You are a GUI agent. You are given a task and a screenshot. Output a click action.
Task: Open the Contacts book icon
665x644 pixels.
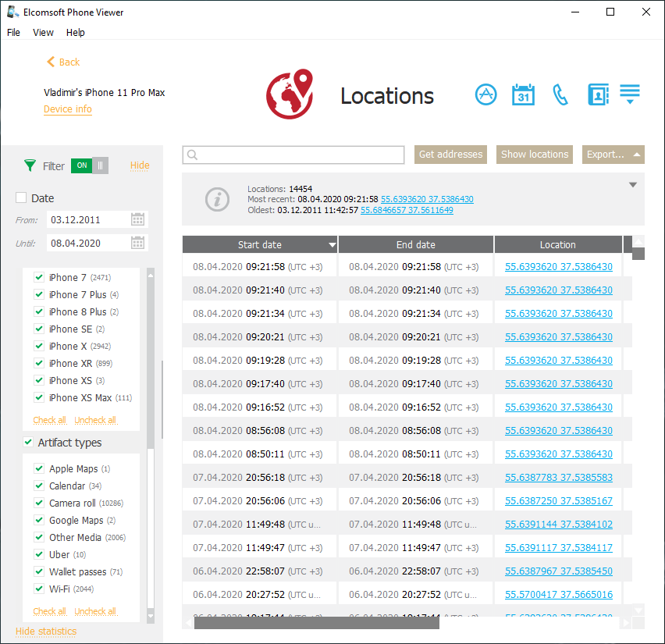pos(598,95)
